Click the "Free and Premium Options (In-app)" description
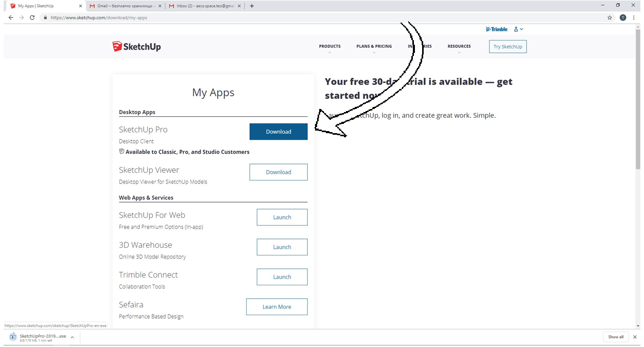Viewport: 644px width, 347px height. (x=161, y=227)
